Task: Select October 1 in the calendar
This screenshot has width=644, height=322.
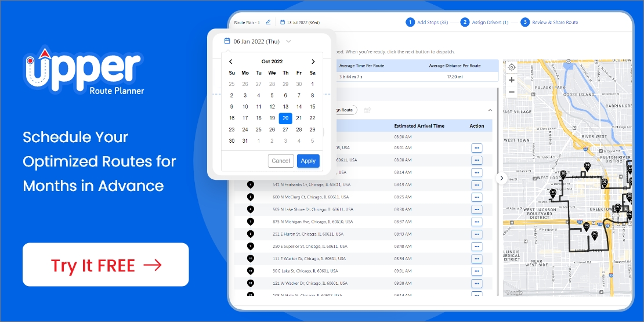Action: 313,84
